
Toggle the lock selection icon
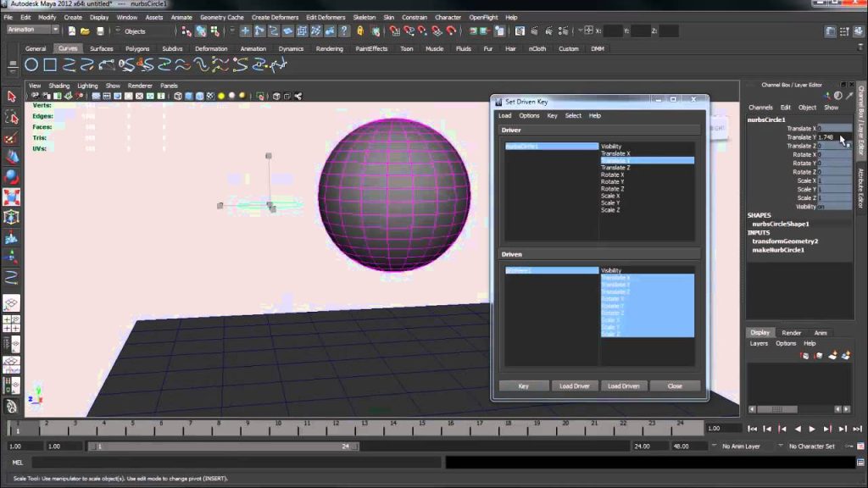pos(360,31)
